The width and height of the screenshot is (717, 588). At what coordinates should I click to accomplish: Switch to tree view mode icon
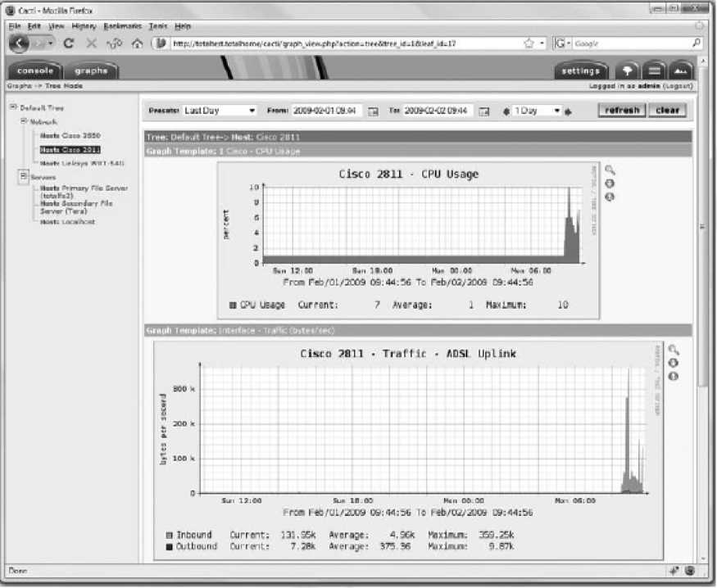click(627, 70)
